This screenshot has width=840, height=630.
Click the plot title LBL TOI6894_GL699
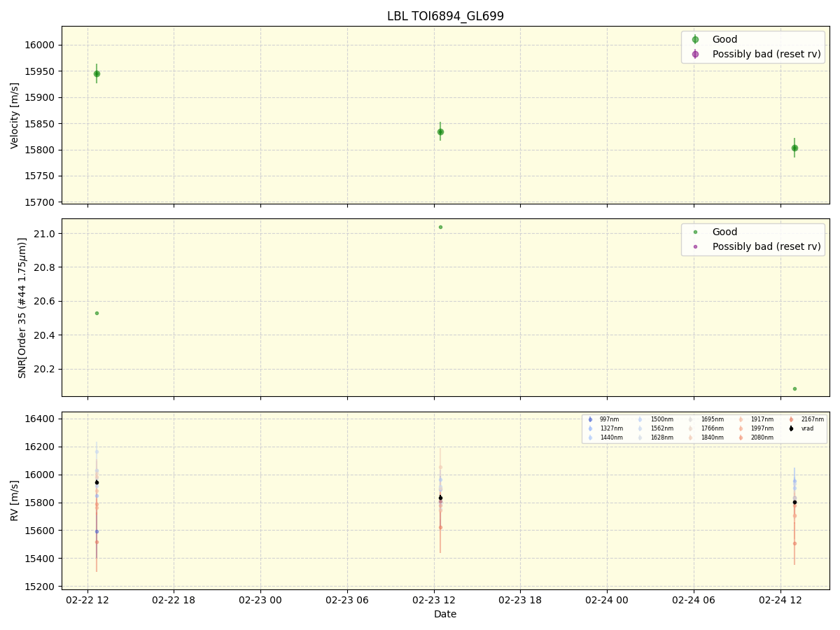tap(445, 16)
